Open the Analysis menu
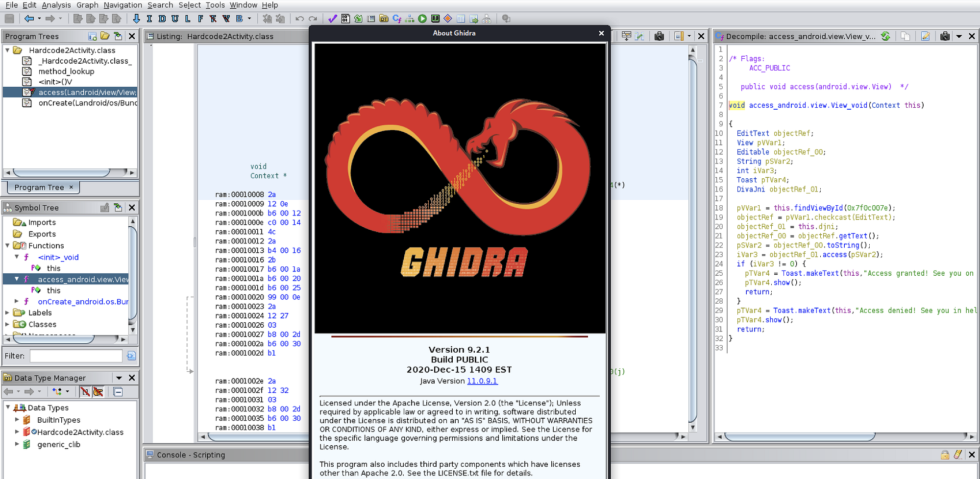Screen dimensions: 980x479 pos(56,5)
